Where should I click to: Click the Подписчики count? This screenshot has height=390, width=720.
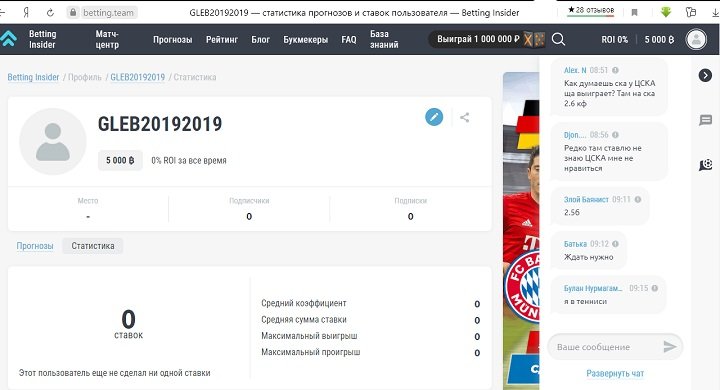tap(249, 216)
